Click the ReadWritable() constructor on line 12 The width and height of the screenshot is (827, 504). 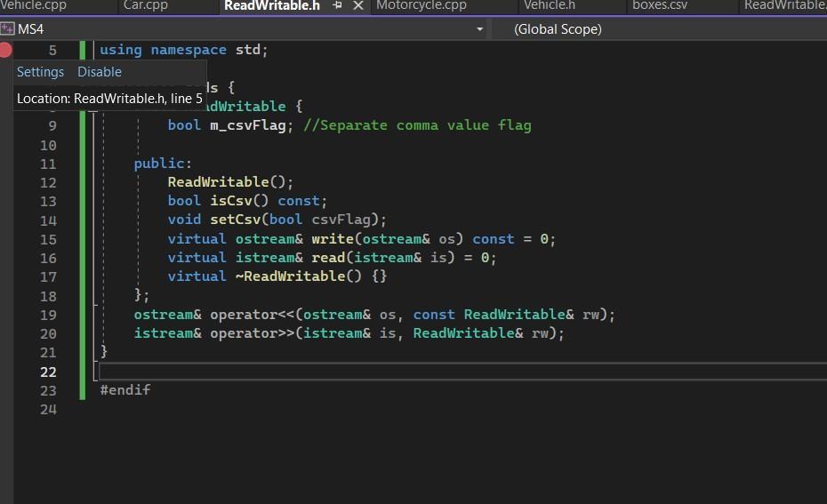coord(230,182)
